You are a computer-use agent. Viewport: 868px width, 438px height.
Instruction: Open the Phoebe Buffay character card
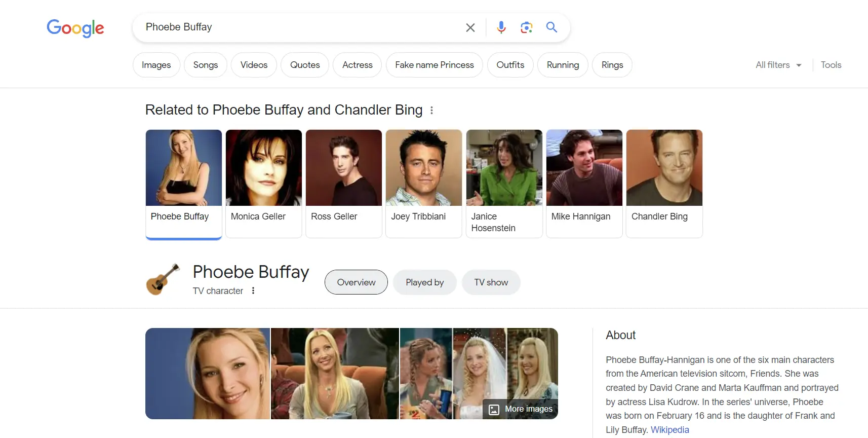(x=184, y=184)
